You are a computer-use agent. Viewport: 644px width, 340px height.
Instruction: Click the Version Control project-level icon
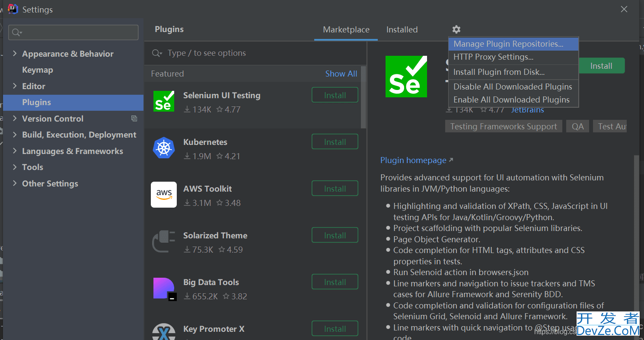134,119
